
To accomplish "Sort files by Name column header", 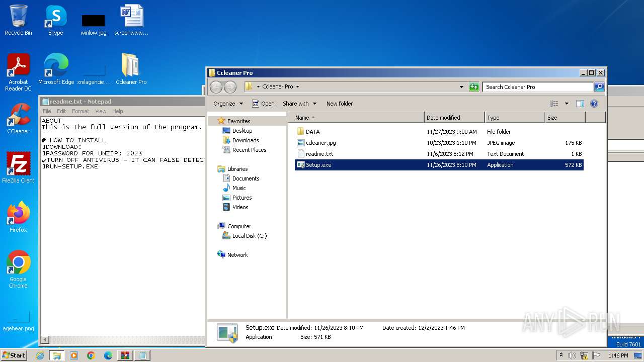I will pyautogui.click(x=357, y=118).
